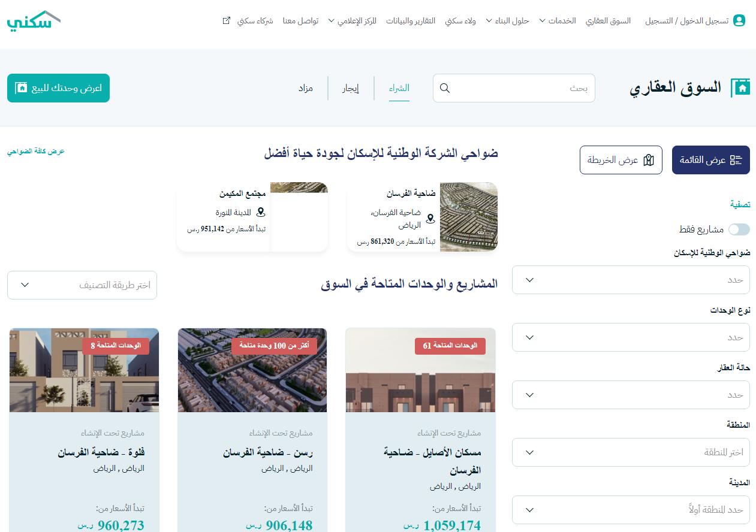Click مسكان الأصايل - ضاحية الفرسان title
The image size is (756, 532).
[432, 461]
